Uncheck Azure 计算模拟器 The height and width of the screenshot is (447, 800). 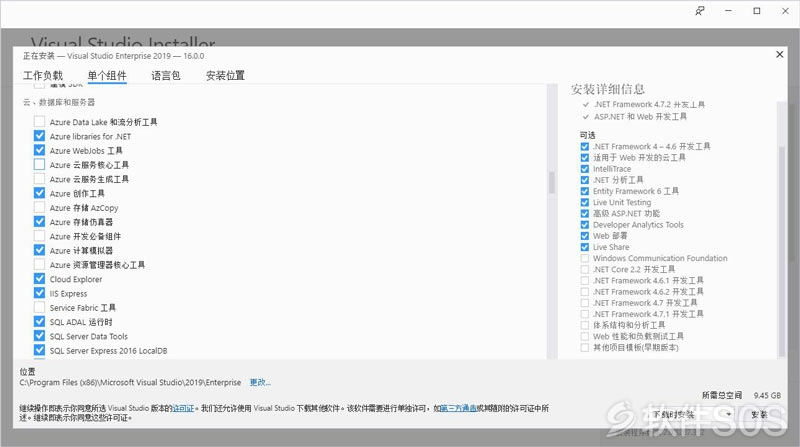tap(39, 250)
